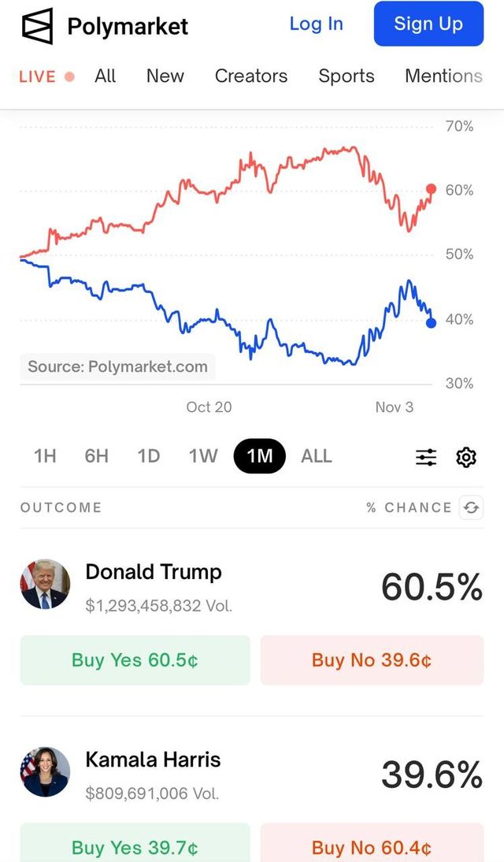Select the 1W time range

click(202, 456)
